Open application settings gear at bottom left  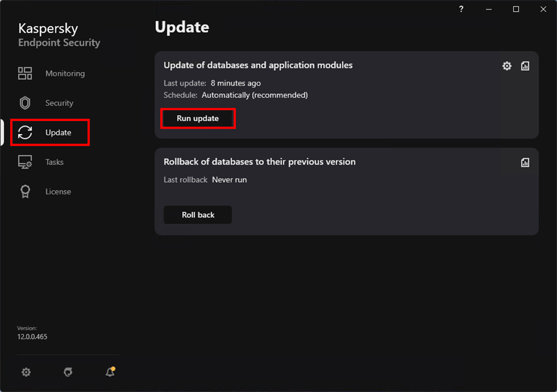click(26, 372)
